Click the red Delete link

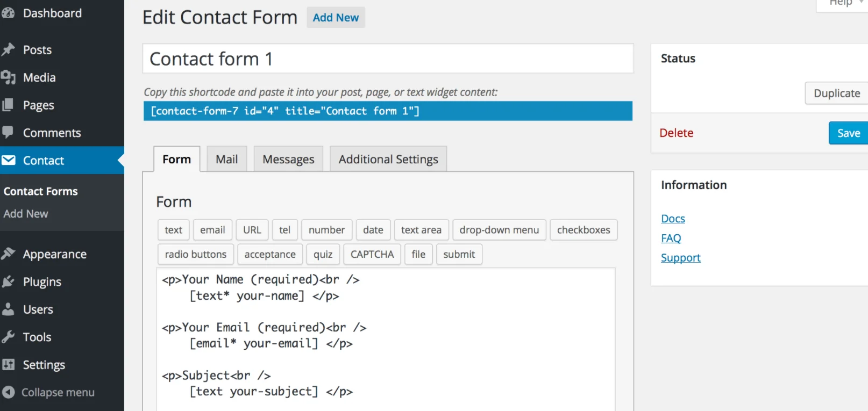tap(677, 133)
